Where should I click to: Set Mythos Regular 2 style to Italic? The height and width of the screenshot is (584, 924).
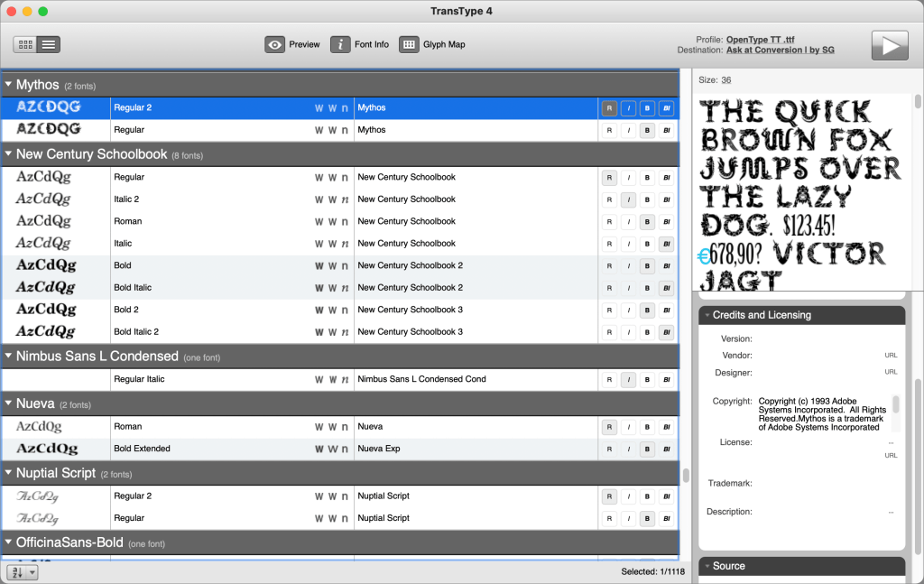point(628,107)
